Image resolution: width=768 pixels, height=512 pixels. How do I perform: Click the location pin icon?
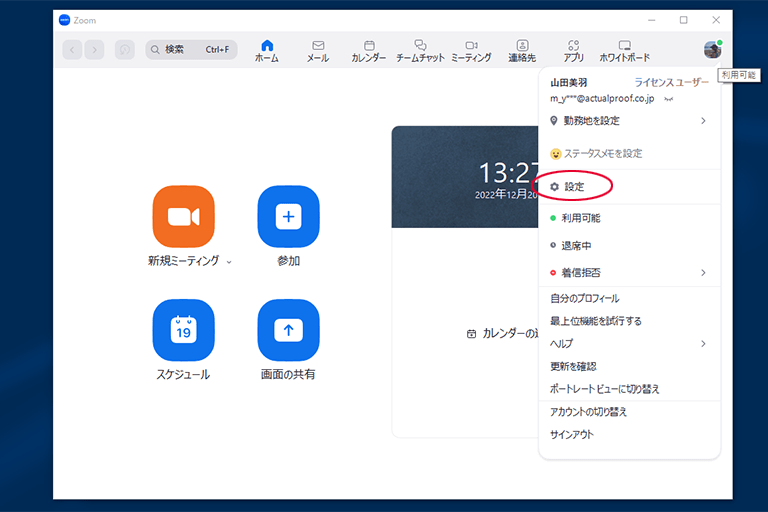click(553, 121)
